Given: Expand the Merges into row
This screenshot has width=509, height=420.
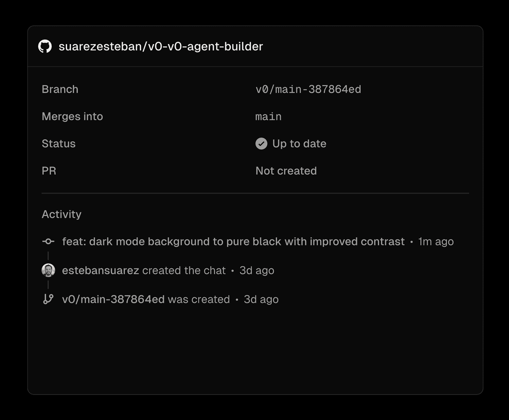Looking at the screenshot, I should (x=72, y=116).
